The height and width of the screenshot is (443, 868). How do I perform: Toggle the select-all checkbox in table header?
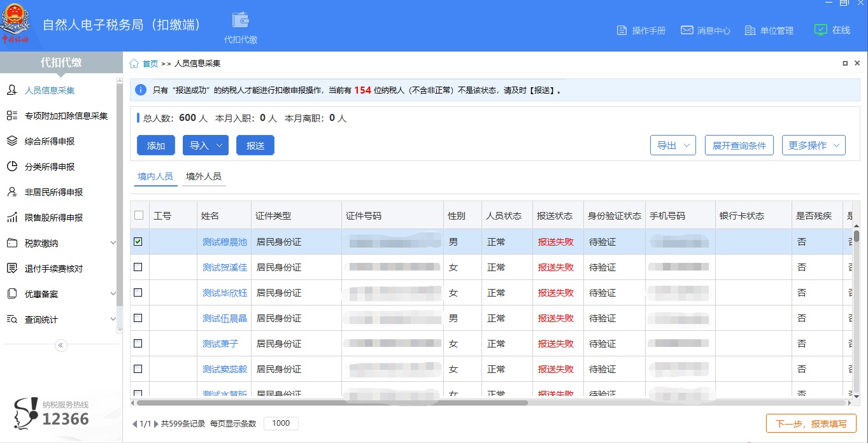click(138, 215)
